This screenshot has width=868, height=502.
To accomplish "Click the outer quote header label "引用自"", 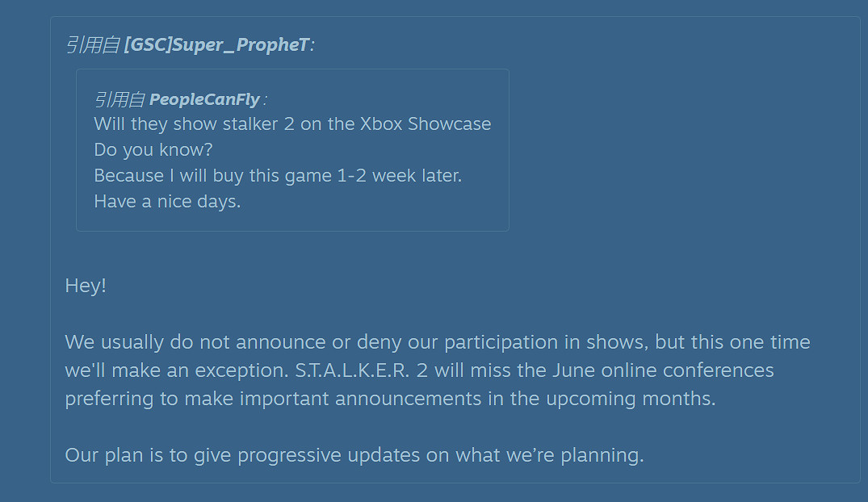I will tap(92, 45).
